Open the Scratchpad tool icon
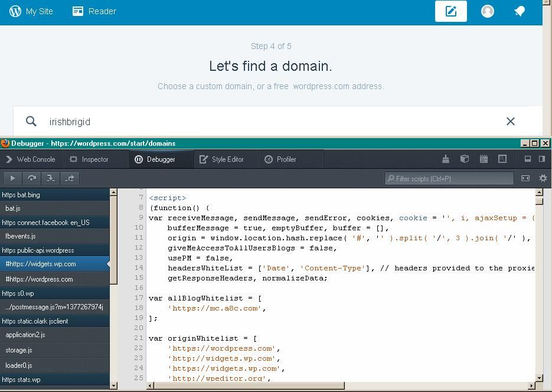The image size is (552, 392). coord(484,159)
